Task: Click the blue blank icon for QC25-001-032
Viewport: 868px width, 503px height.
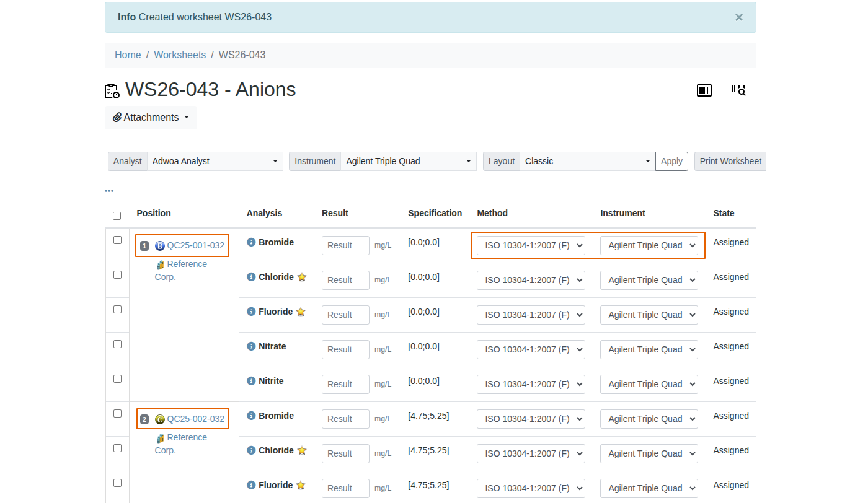Action: [x=160, y=245]
